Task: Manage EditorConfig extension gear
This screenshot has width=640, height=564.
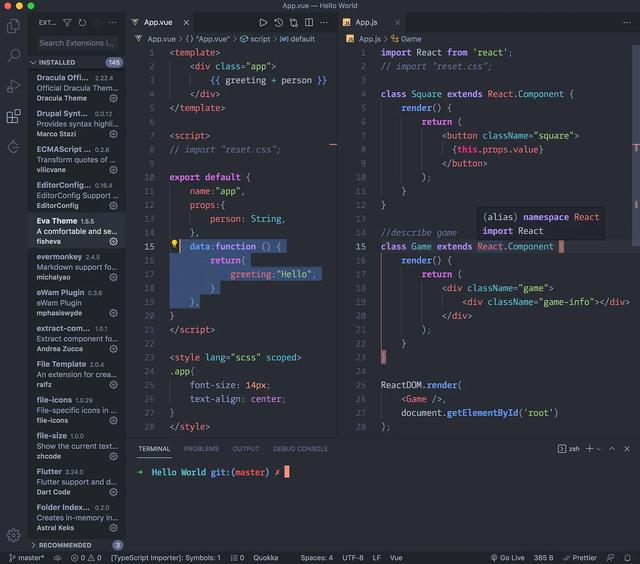Action: click(x=113, y=206)
